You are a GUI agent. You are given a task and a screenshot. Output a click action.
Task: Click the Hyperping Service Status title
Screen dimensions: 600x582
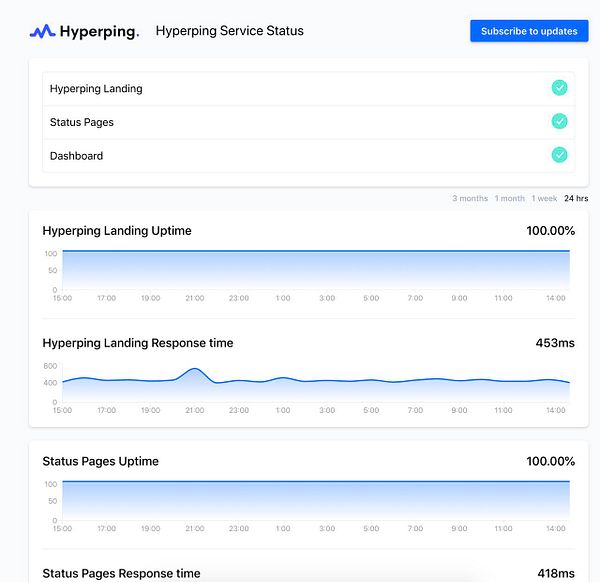pos(230,31)
